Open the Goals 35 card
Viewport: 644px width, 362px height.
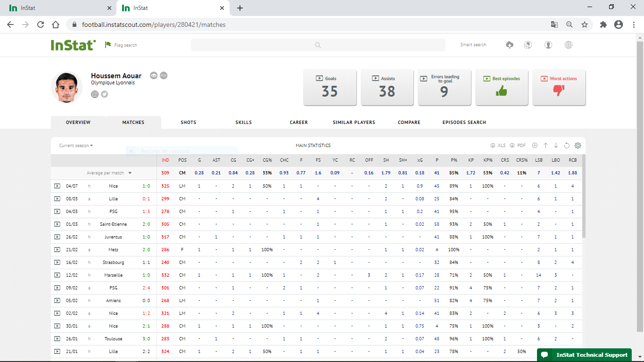330,87
